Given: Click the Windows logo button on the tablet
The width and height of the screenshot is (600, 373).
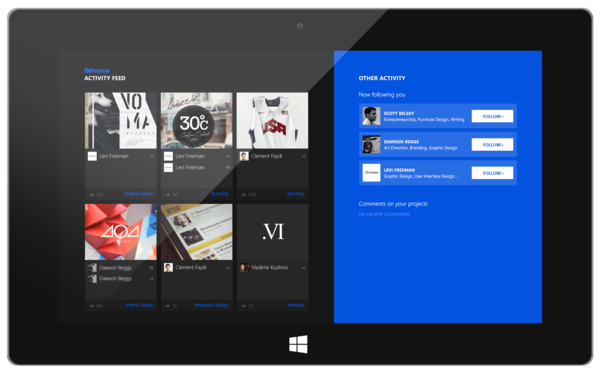Looking at the screenshot, I should click(x=298, y=344).
